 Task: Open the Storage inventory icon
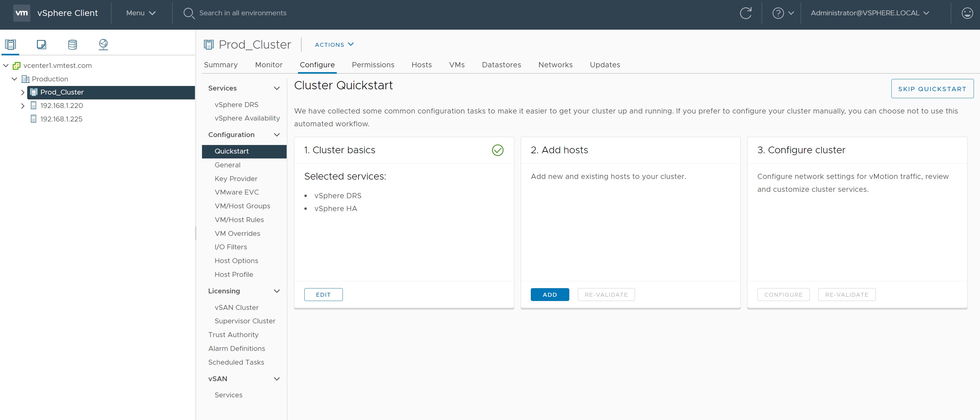72,45
